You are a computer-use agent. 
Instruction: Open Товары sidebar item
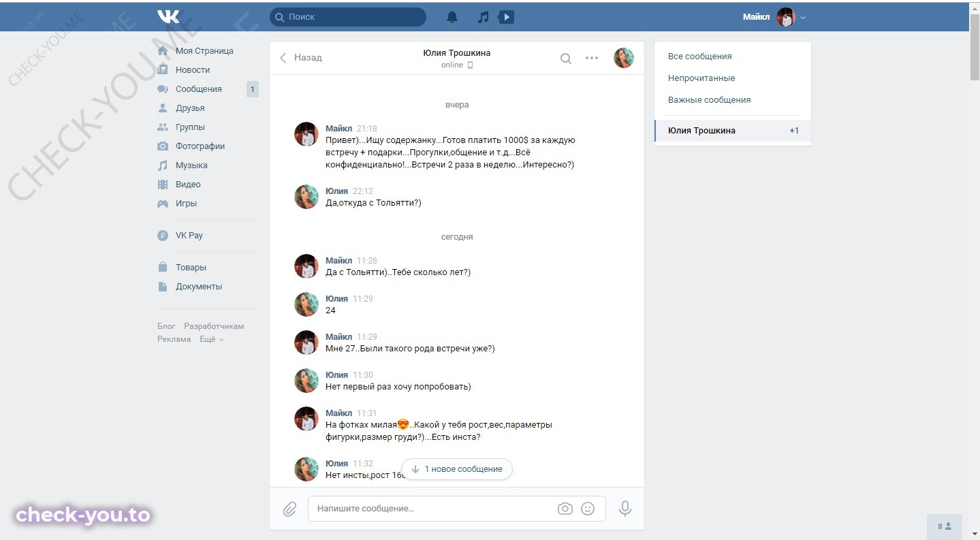coord(191,268)
